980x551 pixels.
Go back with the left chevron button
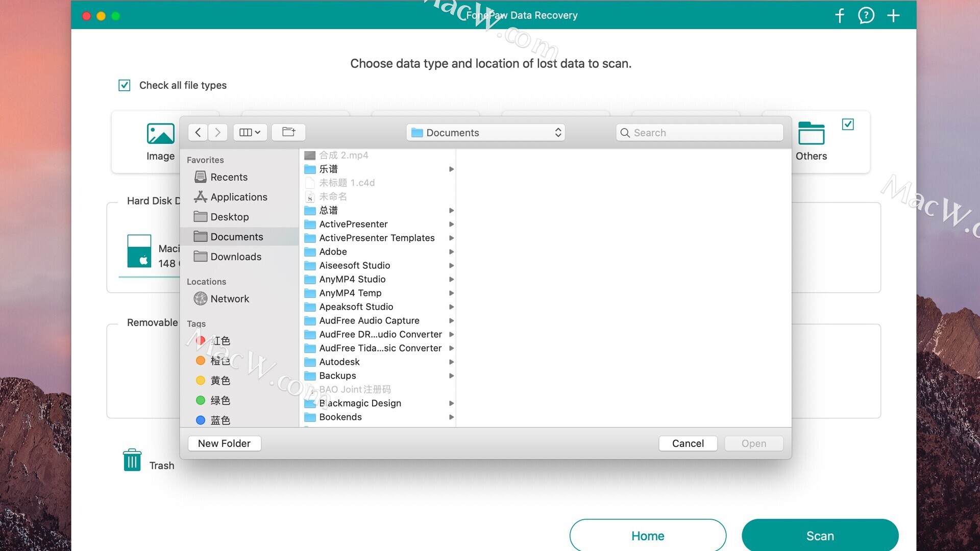click(198, 133)
